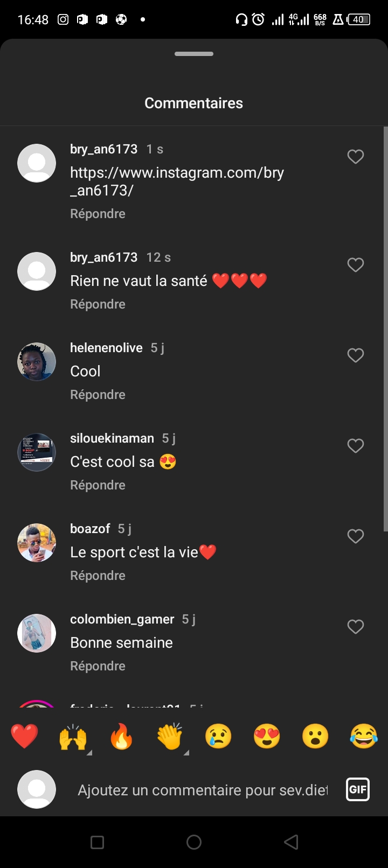Add the laughing tears emoji
This screenshot has width=388, height=868.
click(x=364, y=737)
